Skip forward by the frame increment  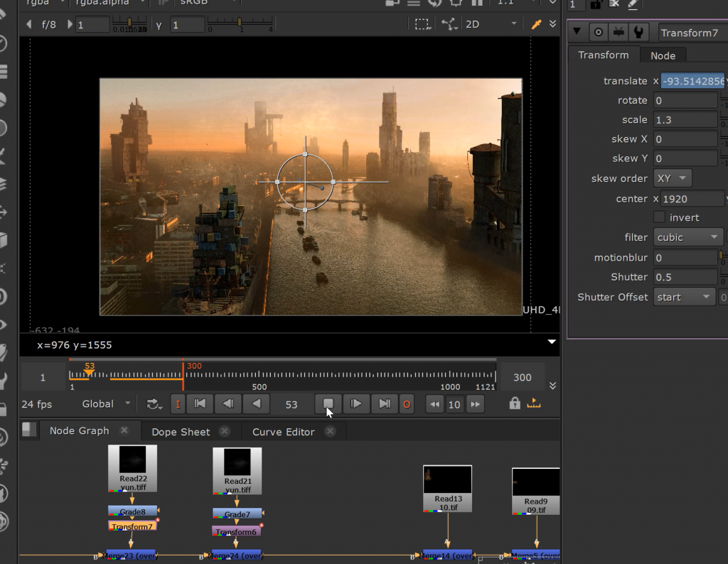tap(475, 404)
